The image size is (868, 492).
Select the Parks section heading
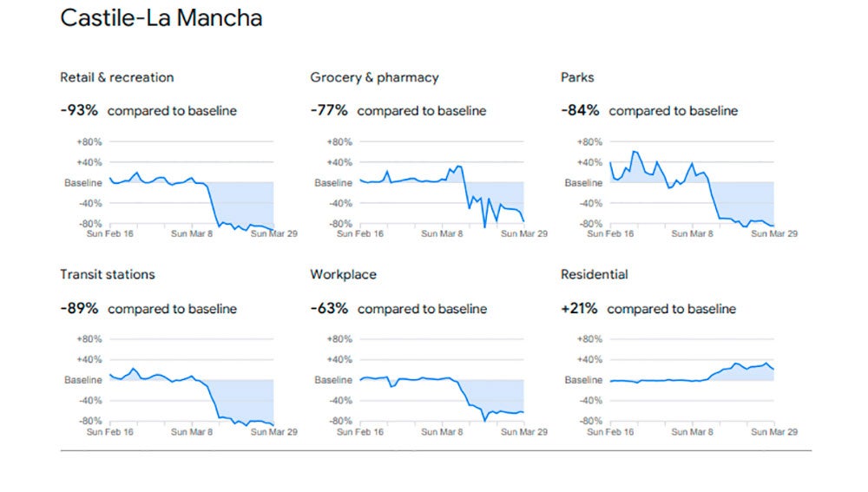point(577,77)
